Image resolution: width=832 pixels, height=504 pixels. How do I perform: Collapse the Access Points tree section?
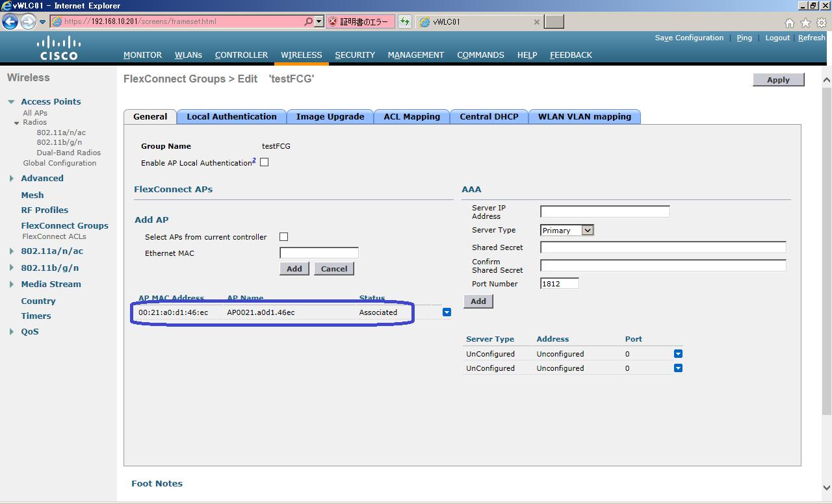[x=11, y=102]
